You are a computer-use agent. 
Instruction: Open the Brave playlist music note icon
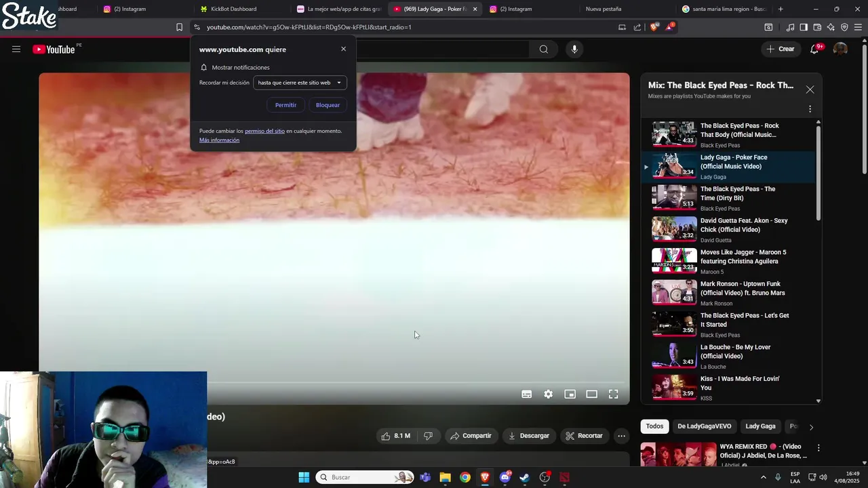[790, 27]
